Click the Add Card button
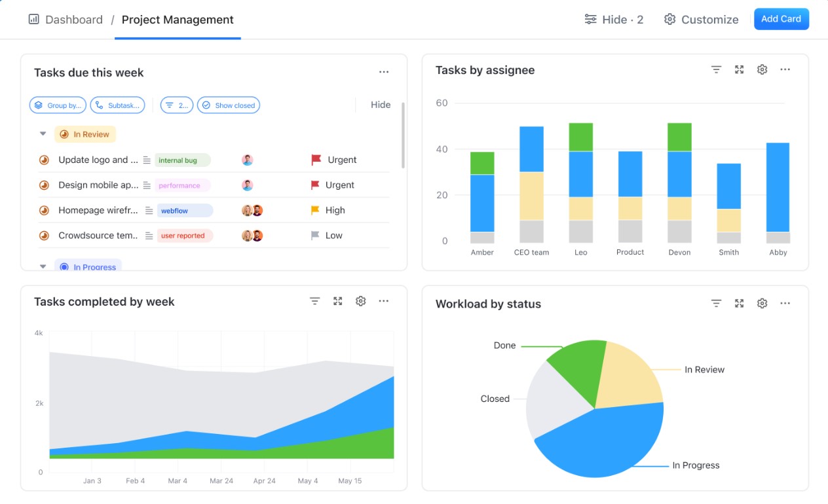This screenshot has width=828, height=504. [781, 19]
